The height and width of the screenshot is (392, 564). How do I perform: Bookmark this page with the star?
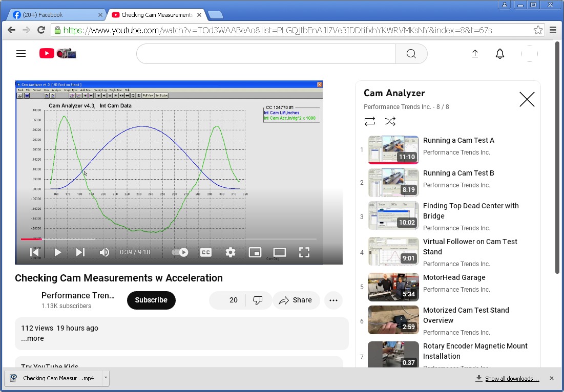point(538,30)
